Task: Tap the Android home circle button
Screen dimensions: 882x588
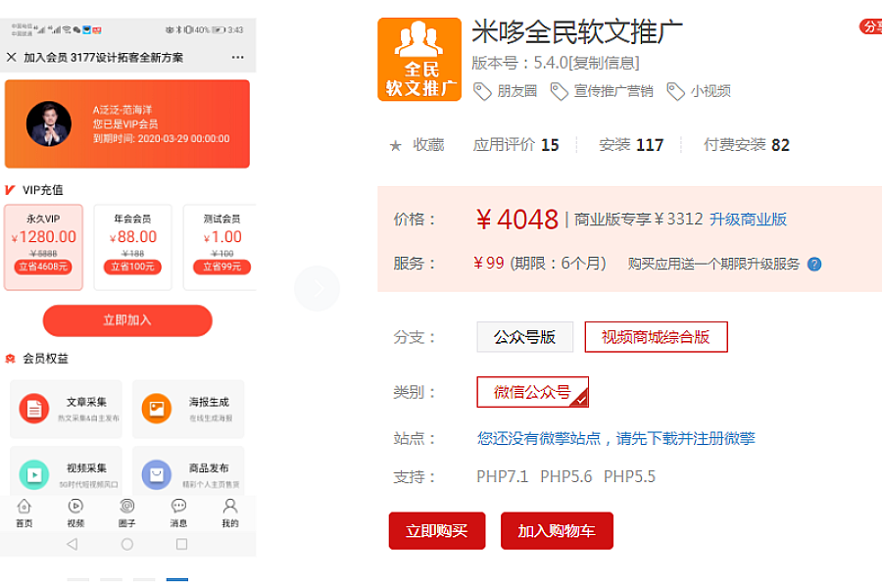Action: click(x=127, y=544)
